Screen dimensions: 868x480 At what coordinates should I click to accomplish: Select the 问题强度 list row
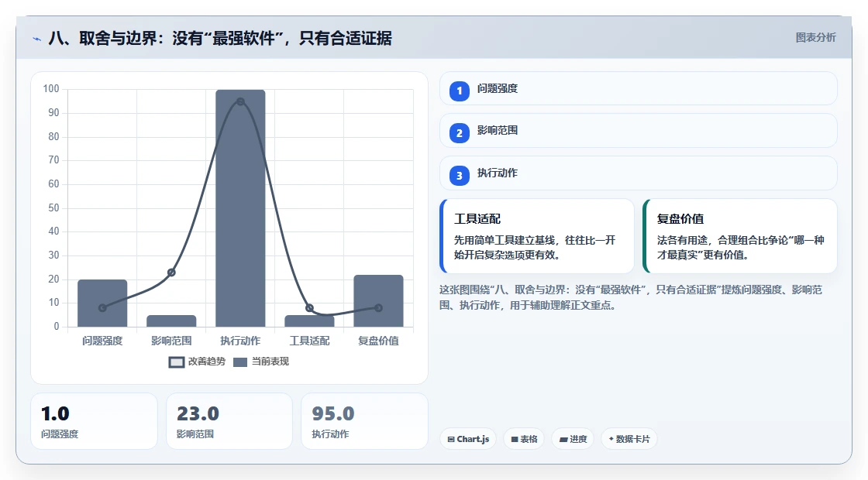click(x=639, y=88)
